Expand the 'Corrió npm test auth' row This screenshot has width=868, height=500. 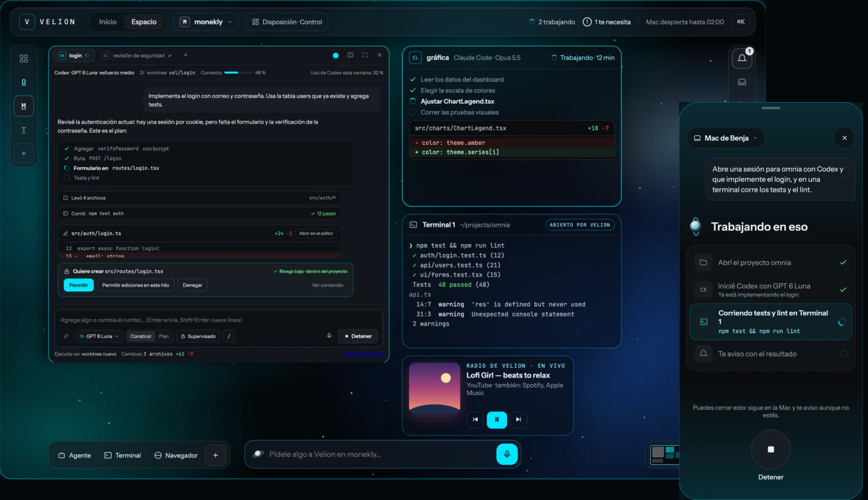tap(200, 213)
